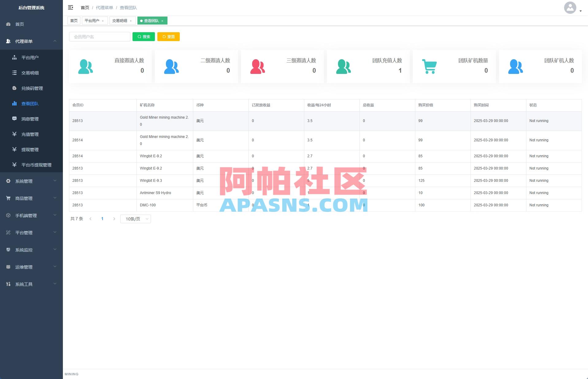Click the yellow 重置 reset button

click(168, 36)
